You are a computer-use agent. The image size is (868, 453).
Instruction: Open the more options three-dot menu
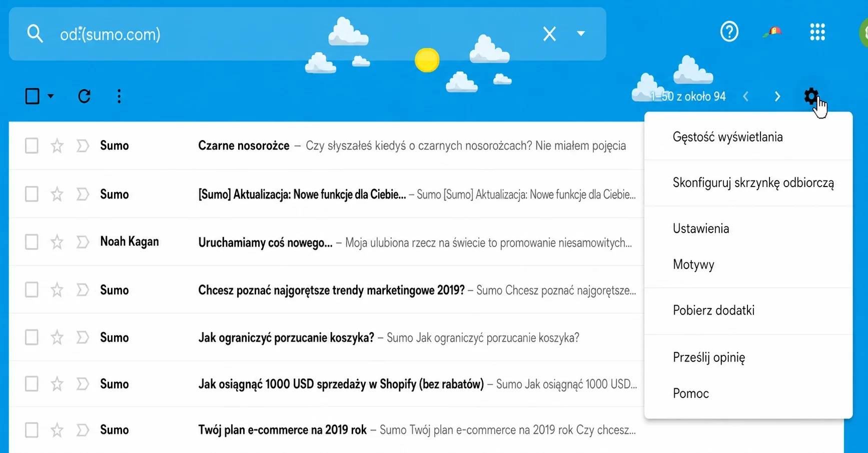click(x=119, y=96)
